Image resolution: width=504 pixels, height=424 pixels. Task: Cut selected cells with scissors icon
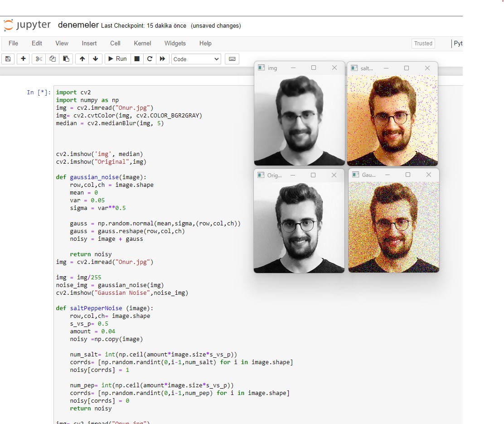pos(39,59)
